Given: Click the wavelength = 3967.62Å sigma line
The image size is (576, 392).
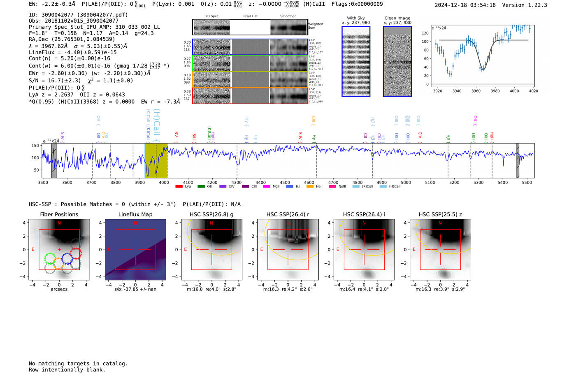Looking at the screenshot, I should coord(78,46).
